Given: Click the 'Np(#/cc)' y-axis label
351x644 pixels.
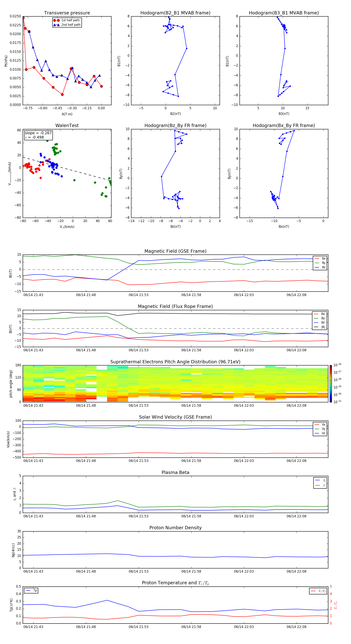Looking at the screenshot, I should coord(13,550).
